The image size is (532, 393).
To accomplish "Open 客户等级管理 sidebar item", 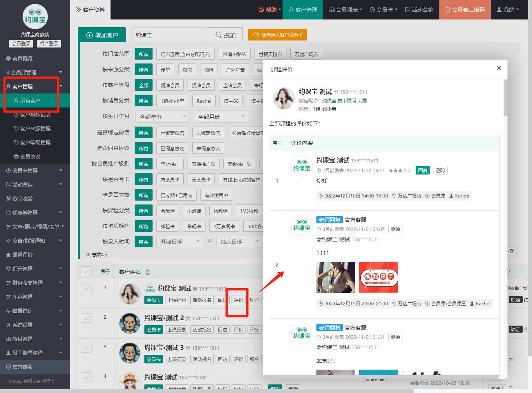I will pos(35,143).
